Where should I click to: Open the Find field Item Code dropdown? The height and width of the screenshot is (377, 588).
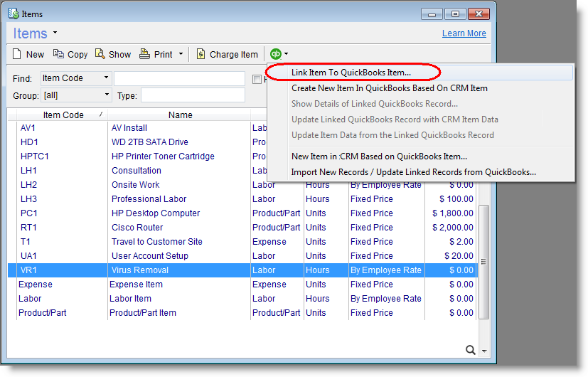point(106,78)
